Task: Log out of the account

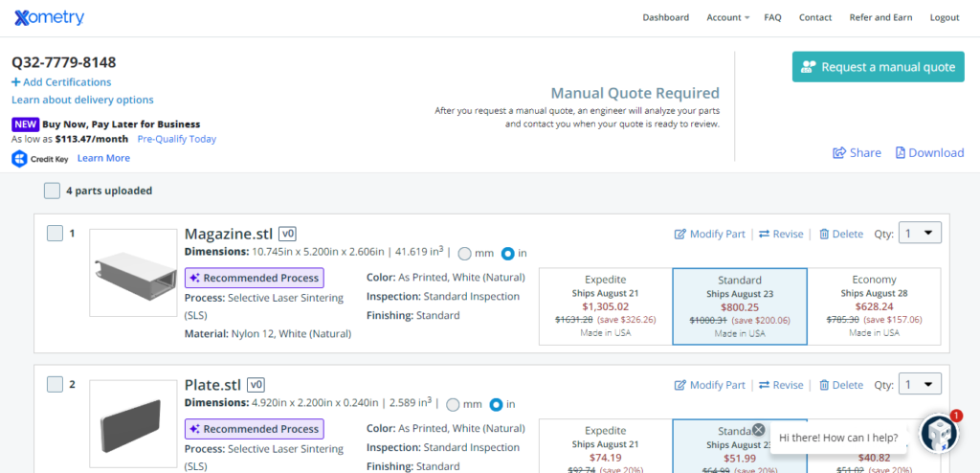Action: (x=945, y=17)
